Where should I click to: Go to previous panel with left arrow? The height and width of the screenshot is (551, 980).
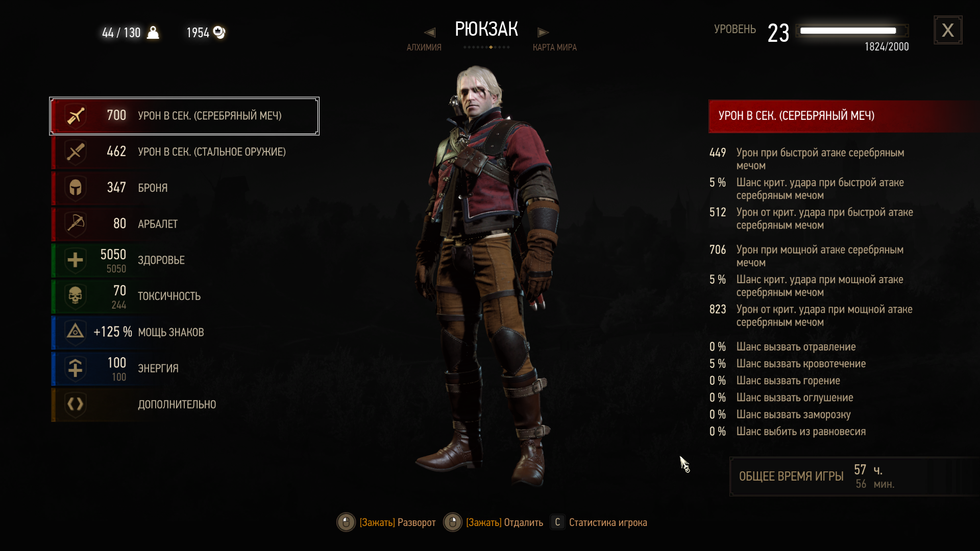[x=430, y=33]
